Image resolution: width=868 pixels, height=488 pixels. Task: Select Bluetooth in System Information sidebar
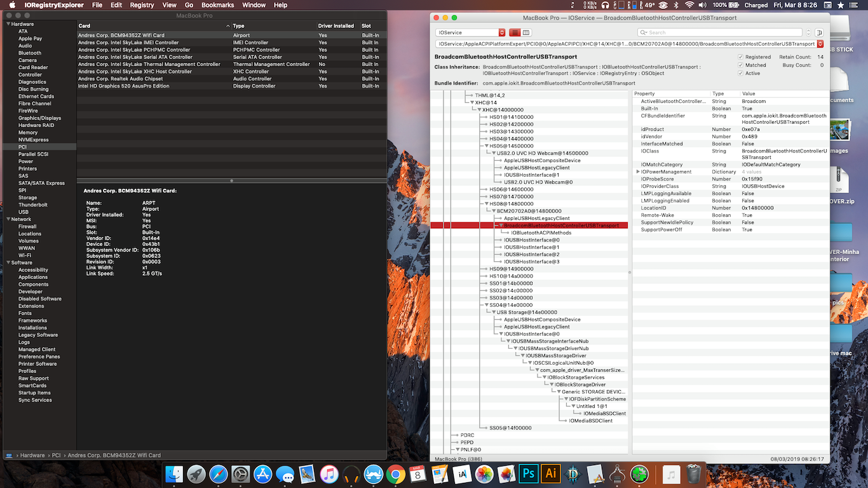click(x=30, y=53)
